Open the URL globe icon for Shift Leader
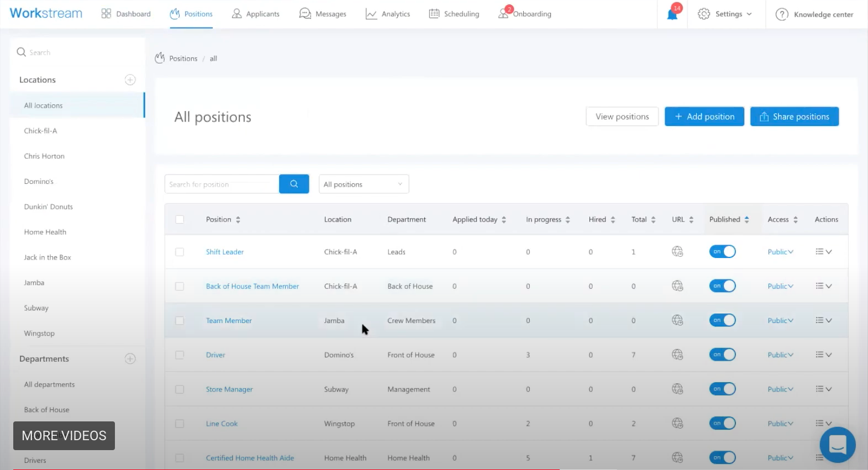Image resolution: width=868 pixels, height=470 pixels. coord(677,252)
